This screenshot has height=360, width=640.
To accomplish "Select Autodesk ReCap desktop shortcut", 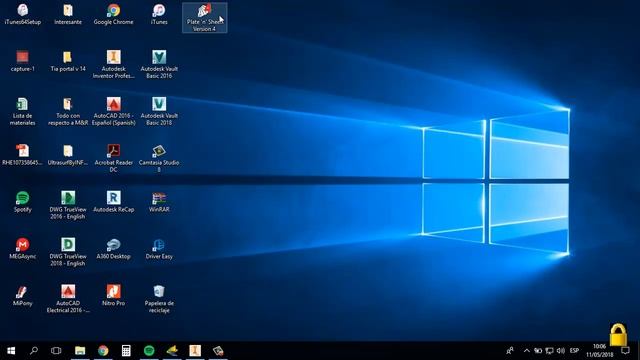I will [113, 202].
